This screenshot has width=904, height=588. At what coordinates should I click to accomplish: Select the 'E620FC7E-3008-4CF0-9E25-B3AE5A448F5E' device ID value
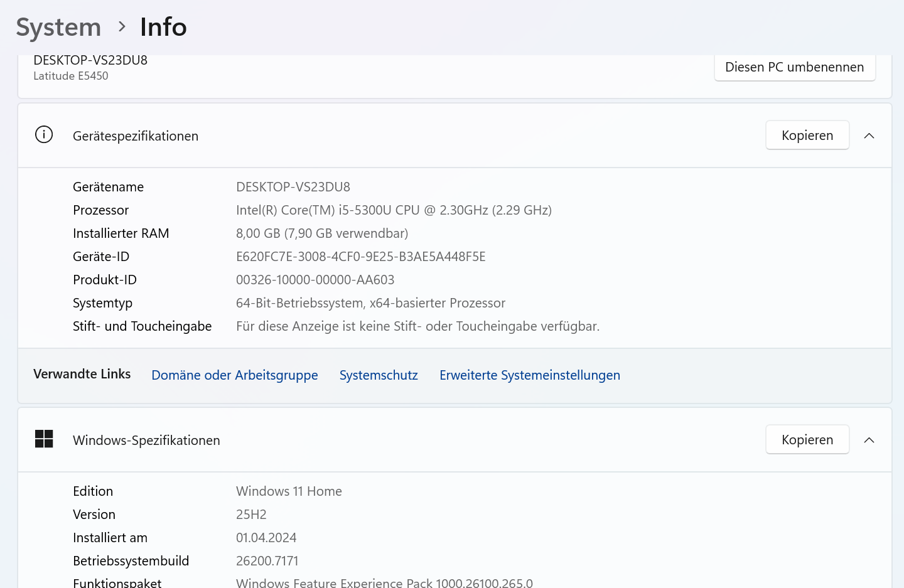pos(361,257)
